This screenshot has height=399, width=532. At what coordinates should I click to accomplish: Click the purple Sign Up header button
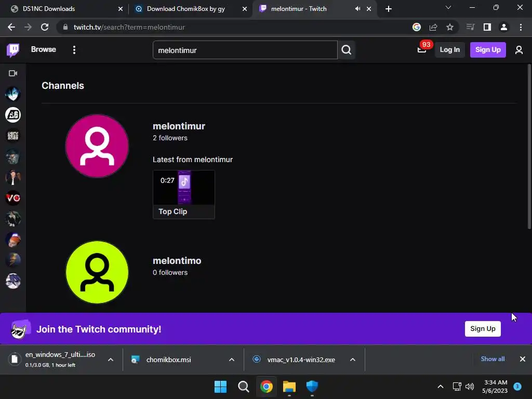[x=487, y=50]
